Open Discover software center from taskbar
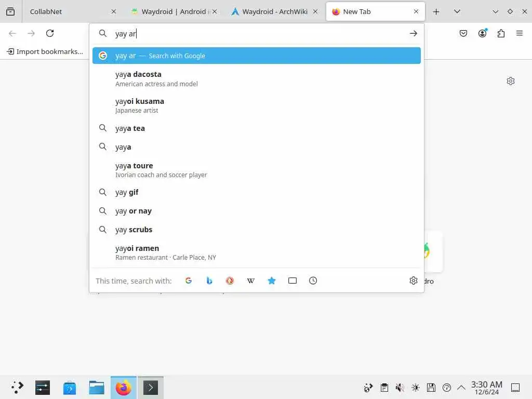Image resolution: width=532 pixels, height=399 pixels. [x=69, y=388]
